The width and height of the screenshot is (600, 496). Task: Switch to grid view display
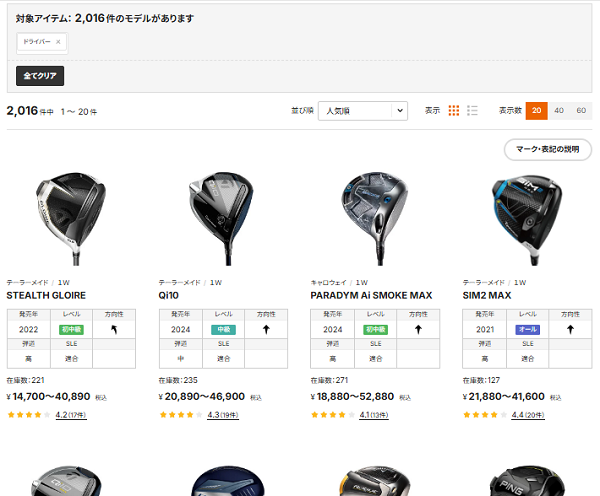coord(454,111)
